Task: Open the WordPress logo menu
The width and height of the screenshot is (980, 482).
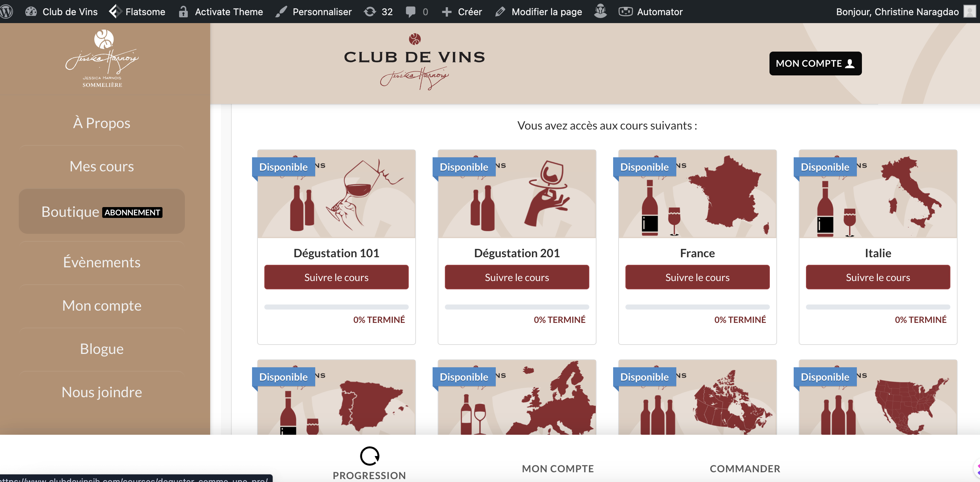Action: click(6, 12)
